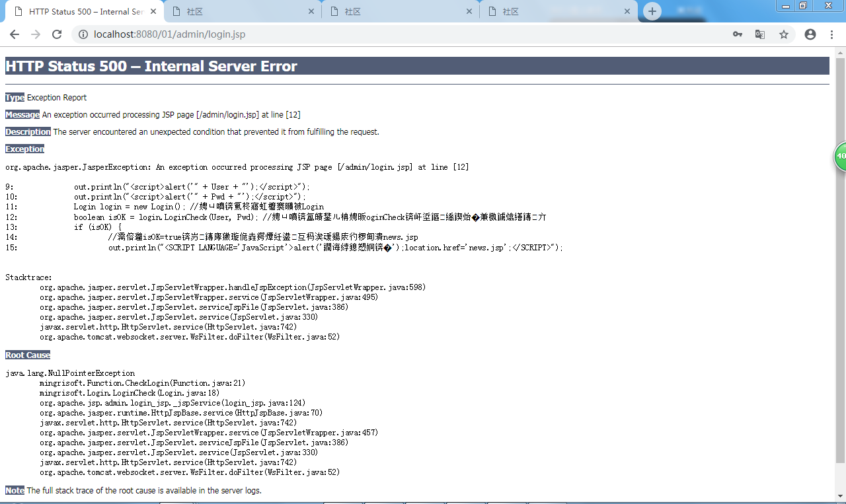
Task: Click mingrisoft.Login.LoginCheck stack line
Action: coord(130,393)
